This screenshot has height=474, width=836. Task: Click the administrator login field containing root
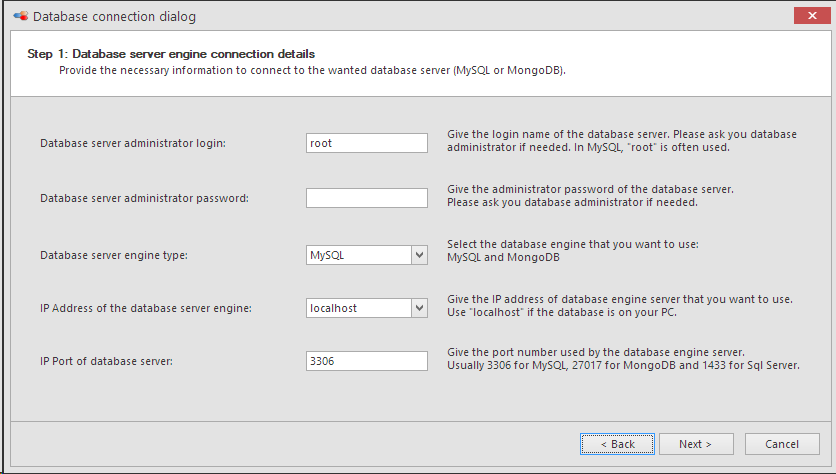pos(367,143)
